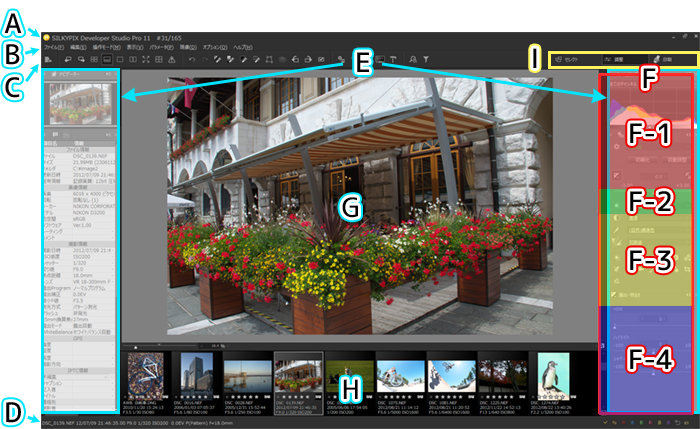Click the text T tool icon in toolbar
This screenshot has height=429, width=700.
(393, 59)
